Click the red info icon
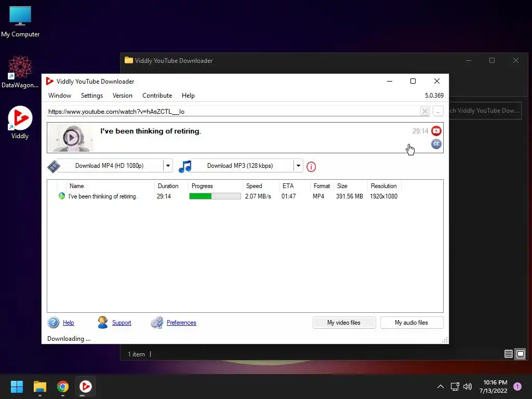The image size is (532, 399). tap(311, 167)
